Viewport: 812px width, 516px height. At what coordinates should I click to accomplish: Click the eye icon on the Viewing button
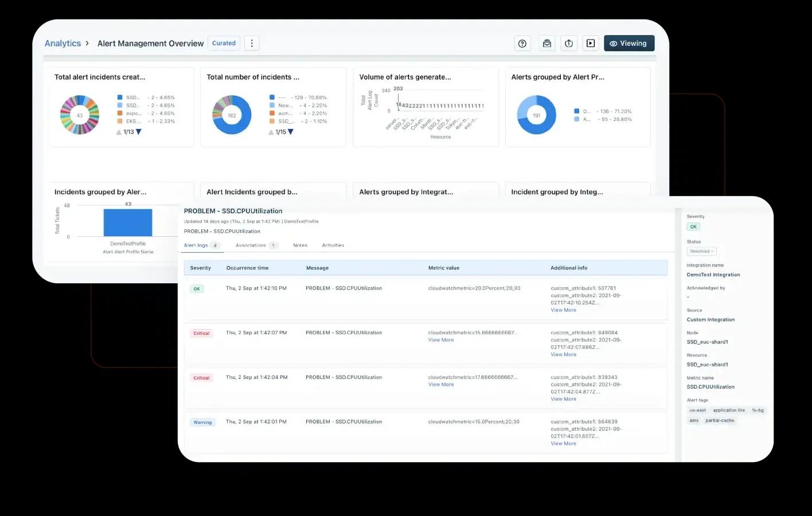(x=614, y=43)
